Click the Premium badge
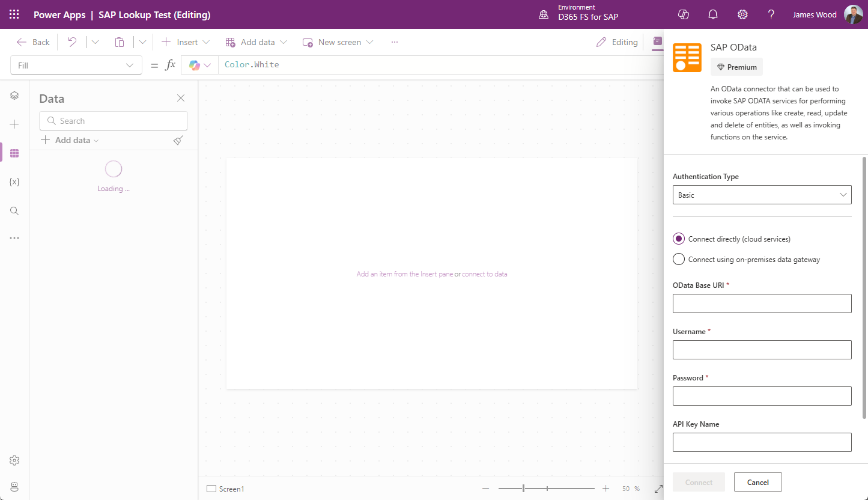The width and height of the screenshot is (868, 500). pyautogui.click(x=736, y=67)
